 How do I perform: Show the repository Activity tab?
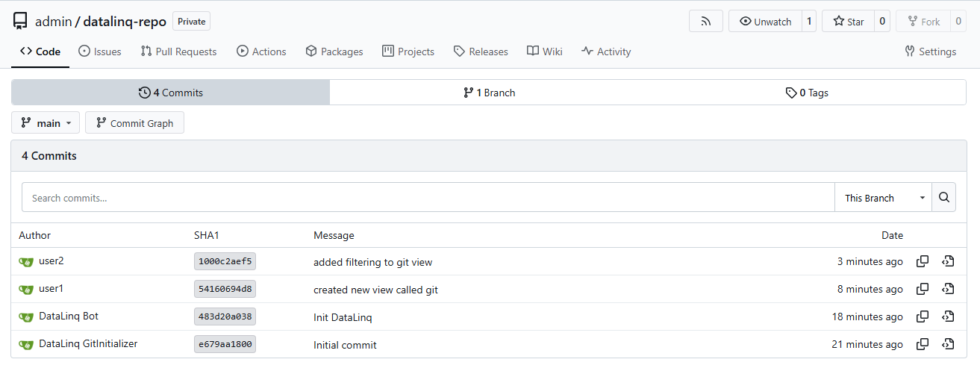[606, 52]
